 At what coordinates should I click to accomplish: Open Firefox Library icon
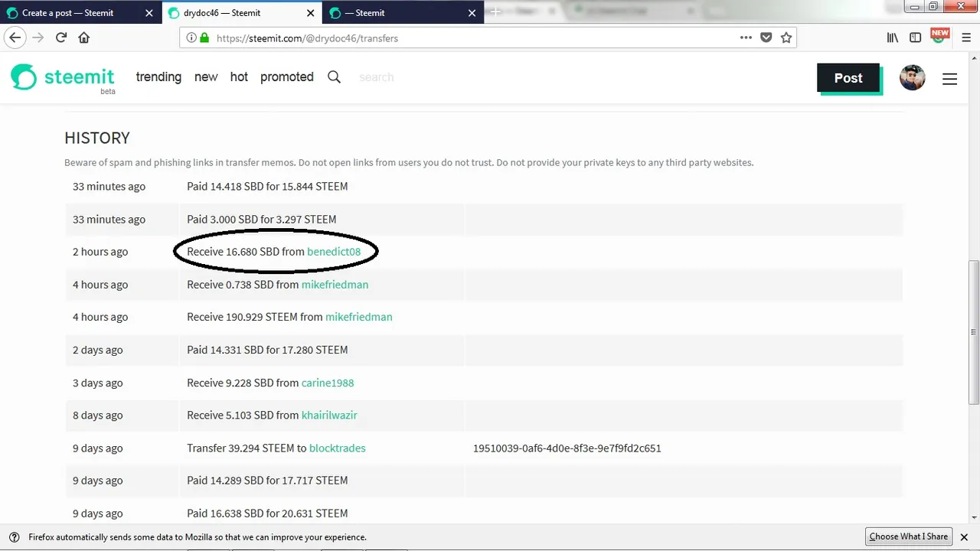[x=893, y=37]
